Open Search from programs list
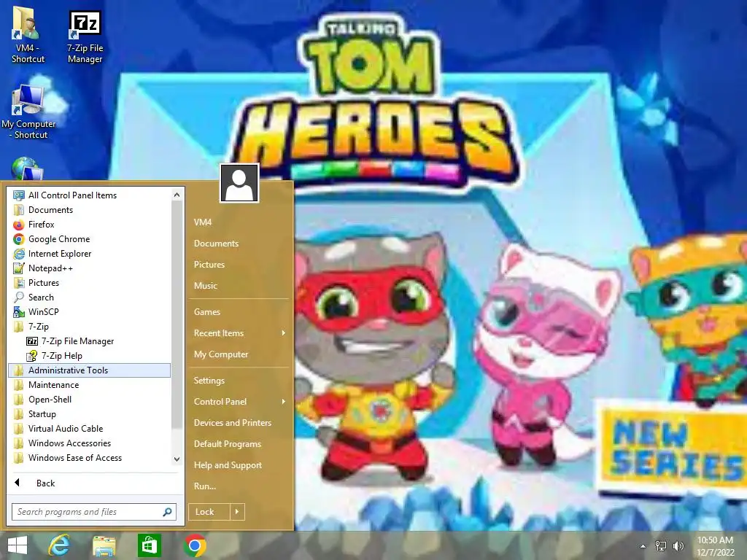Viewport: 747px width, 560px height. (90, 297)
